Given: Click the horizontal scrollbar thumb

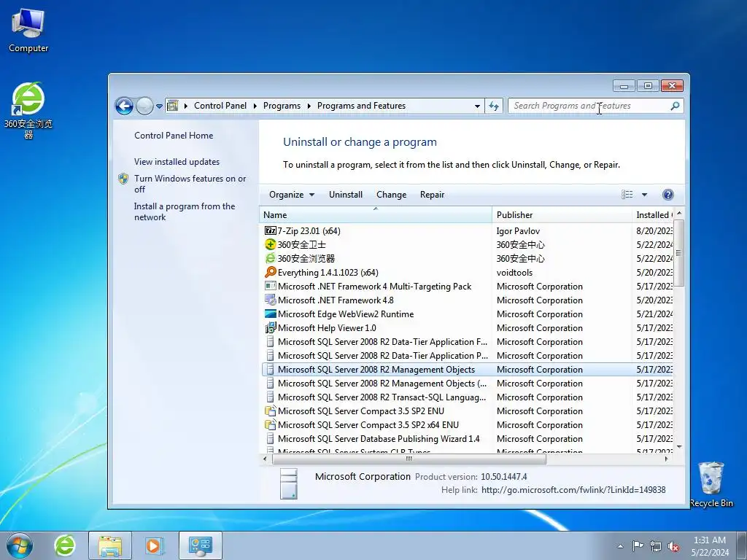Looking at the screenshot, I should pos(409,459).
